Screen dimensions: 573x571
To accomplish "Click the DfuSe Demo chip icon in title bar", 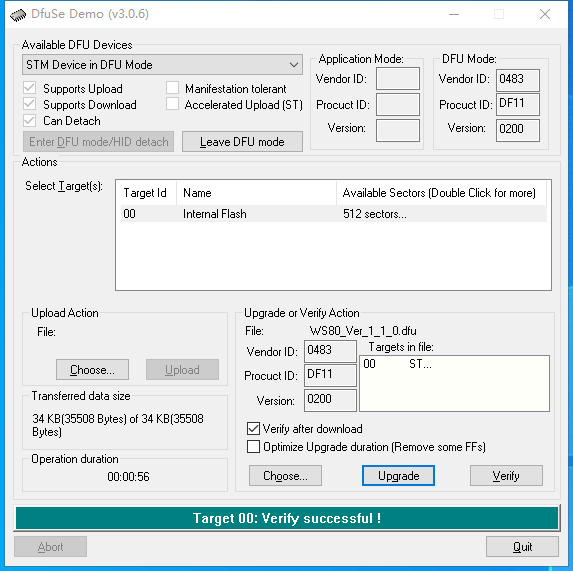I will (x=18, y=15).
